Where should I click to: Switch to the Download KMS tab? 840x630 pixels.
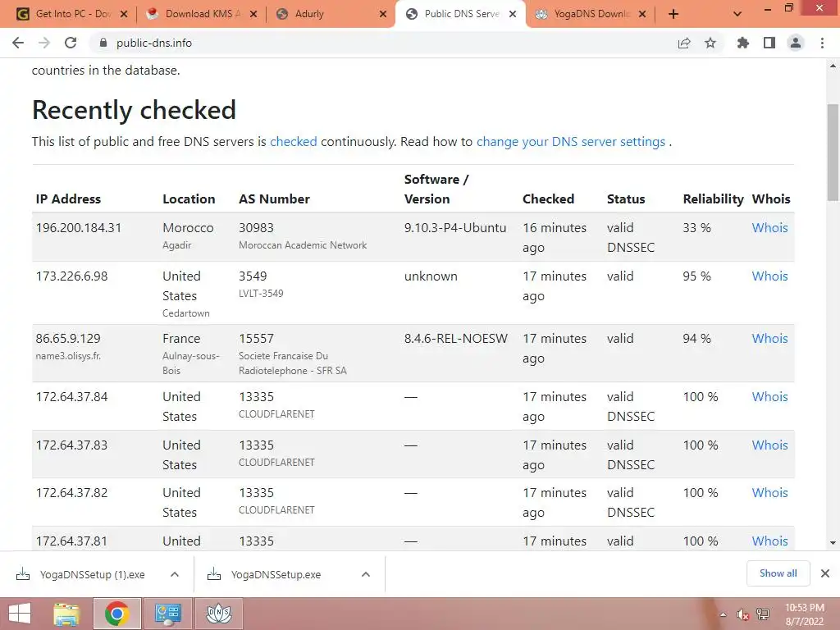(202, 14)
